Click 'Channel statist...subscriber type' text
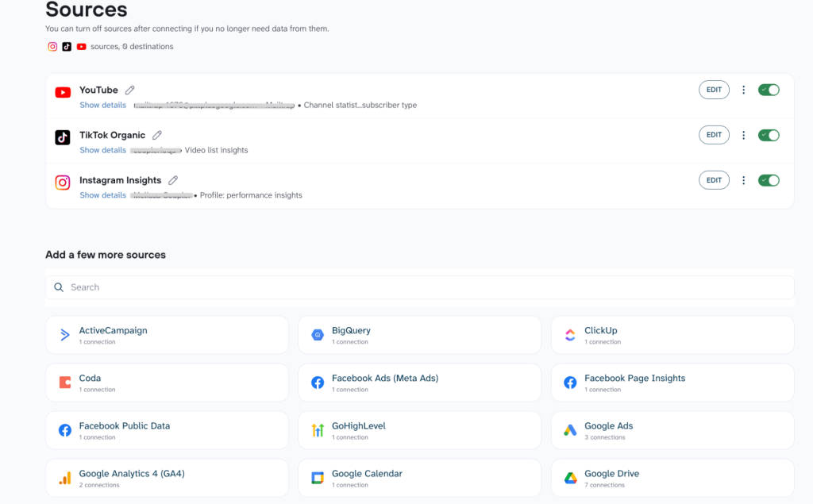Viewport: 813px width, 504px height. coord(360,105)
